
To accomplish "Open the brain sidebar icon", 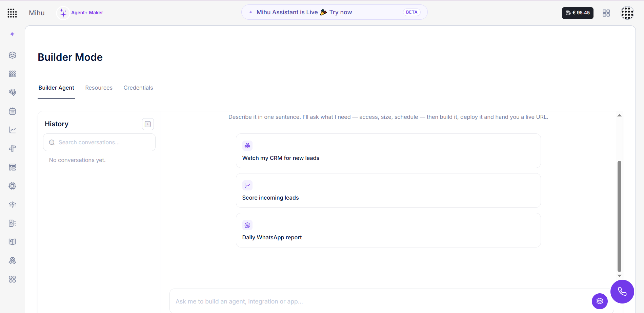I will coord(12,92).
